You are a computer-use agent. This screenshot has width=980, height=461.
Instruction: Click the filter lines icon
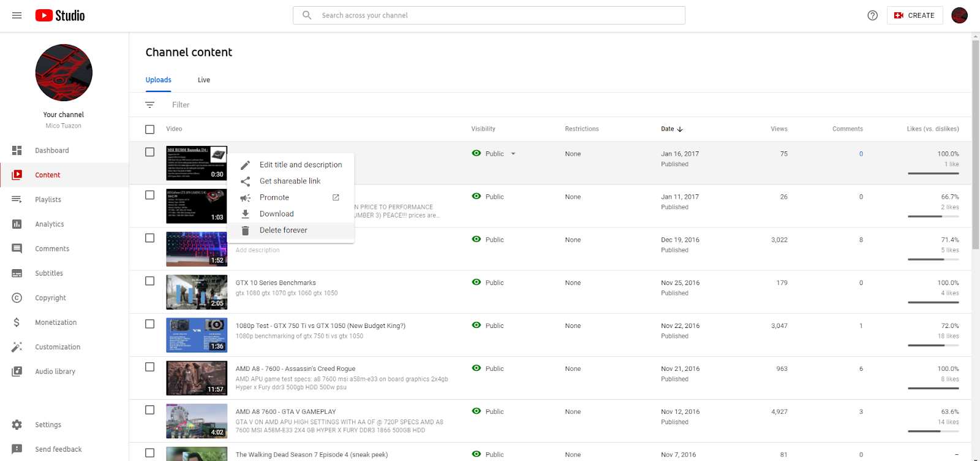[x=150, y=105]
